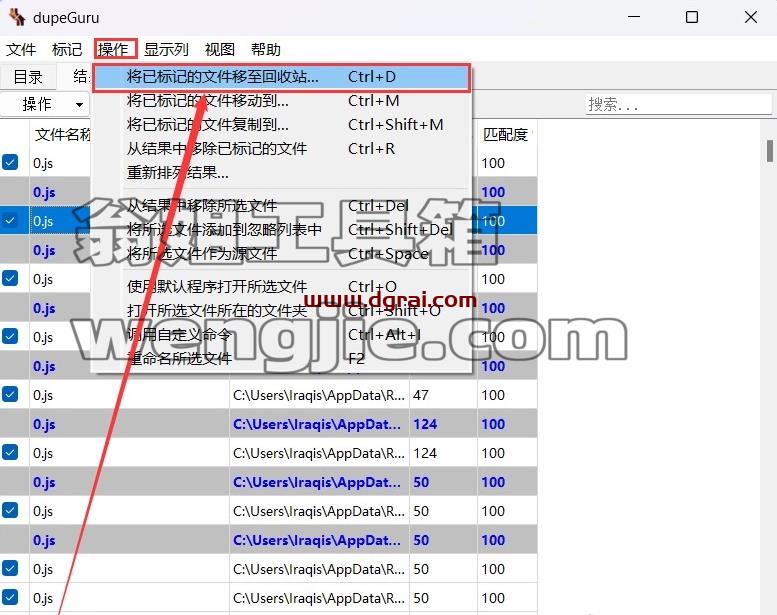Uncheck the 0.js row with size 47

(10, 394)
